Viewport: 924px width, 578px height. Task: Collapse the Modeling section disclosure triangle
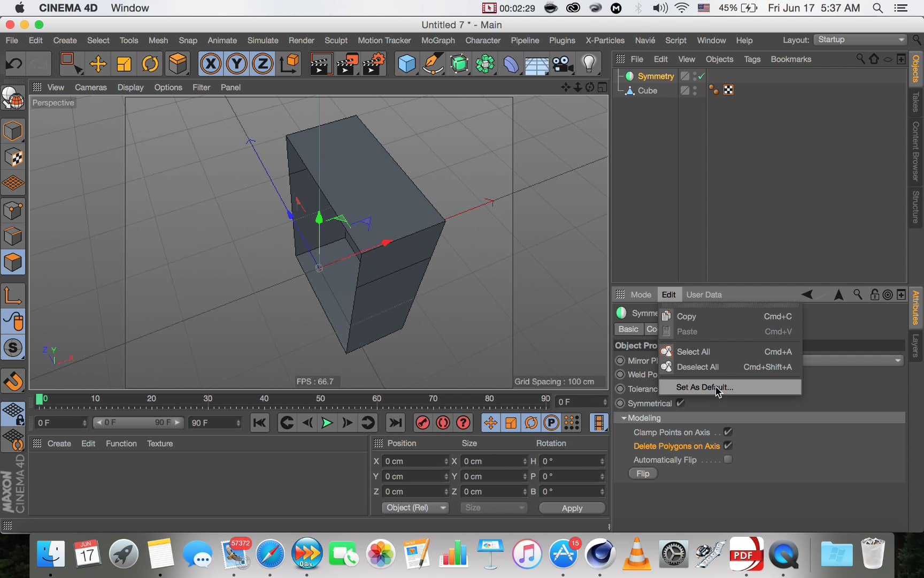tap(623, 418)
